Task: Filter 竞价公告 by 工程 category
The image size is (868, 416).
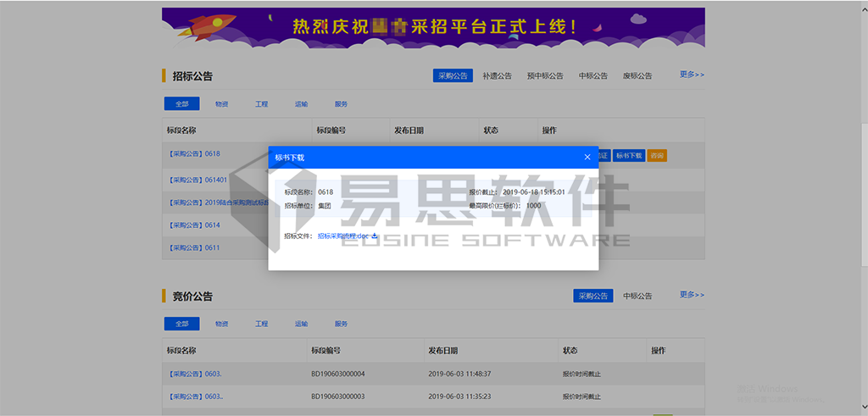Action: click(x=261, y=324)
